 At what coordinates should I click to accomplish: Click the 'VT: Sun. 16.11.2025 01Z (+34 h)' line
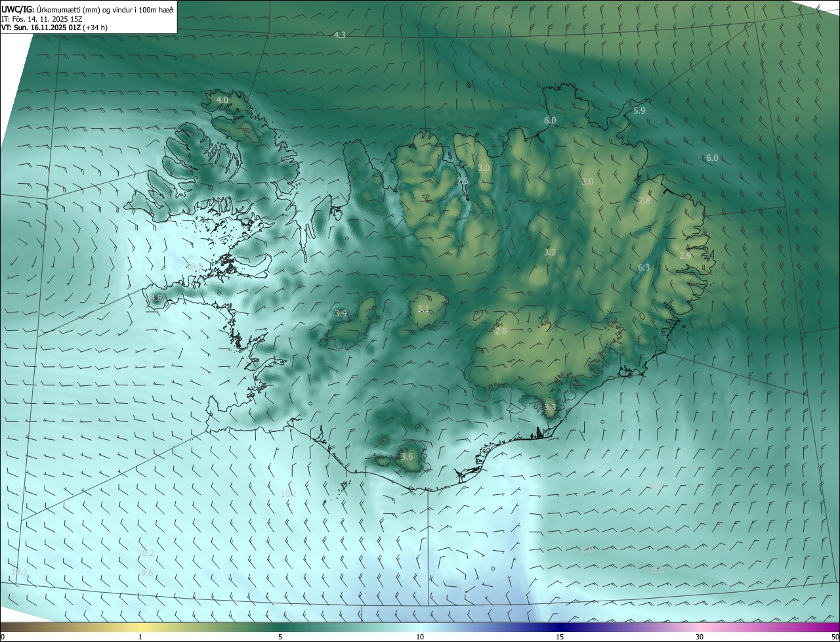point(54,28)
